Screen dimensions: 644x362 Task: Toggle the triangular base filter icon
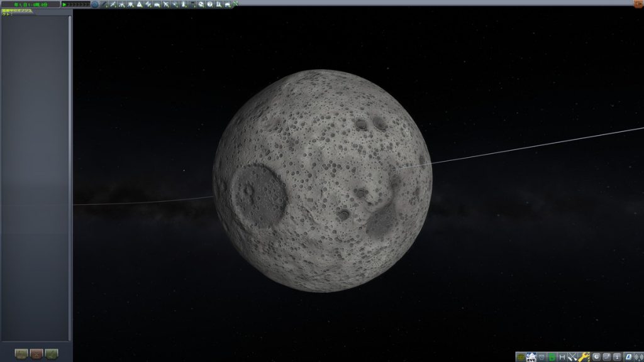(139, 4)
